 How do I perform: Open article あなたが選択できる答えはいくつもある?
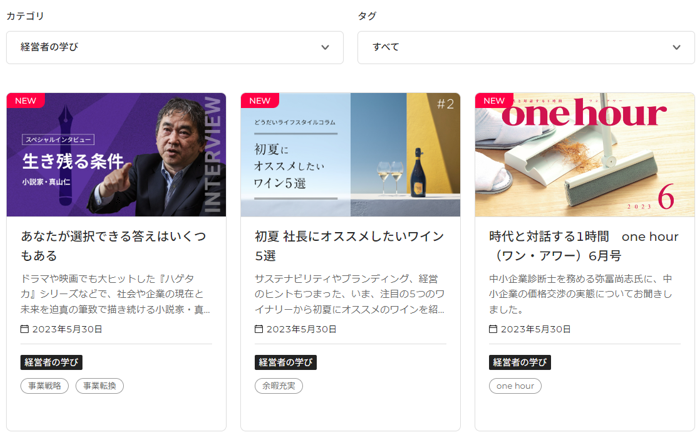click(113, 246)
